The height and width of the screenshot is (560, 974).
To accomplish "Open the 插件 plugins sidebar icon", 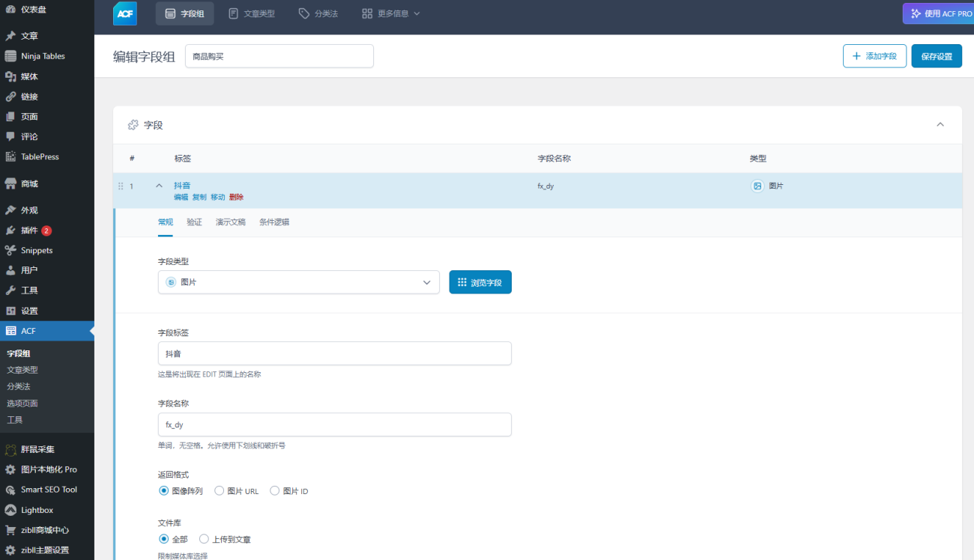I will pyautogui.click(x=10, y=231).
